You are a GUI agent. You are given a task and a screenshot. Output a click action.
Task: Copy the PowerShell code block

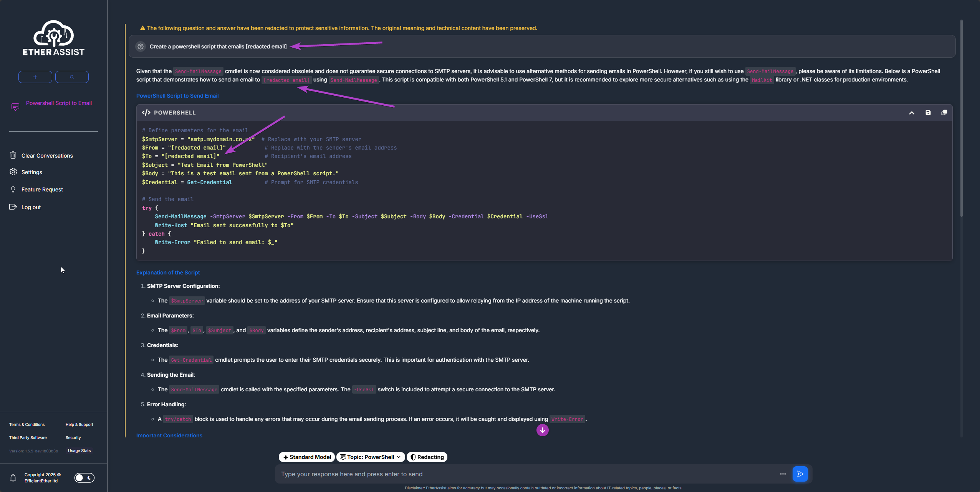click(944, 113)
